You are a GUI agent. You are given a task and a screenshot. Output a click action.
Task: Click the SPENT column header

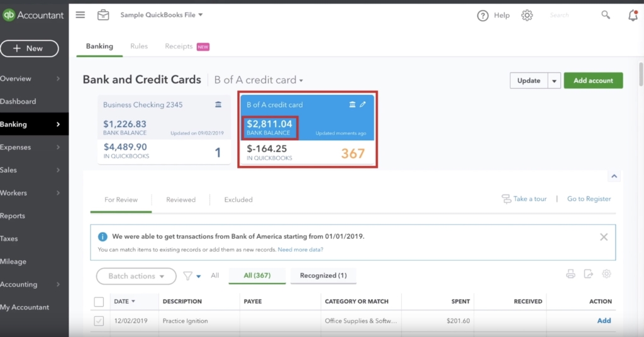tap(460, 301)
